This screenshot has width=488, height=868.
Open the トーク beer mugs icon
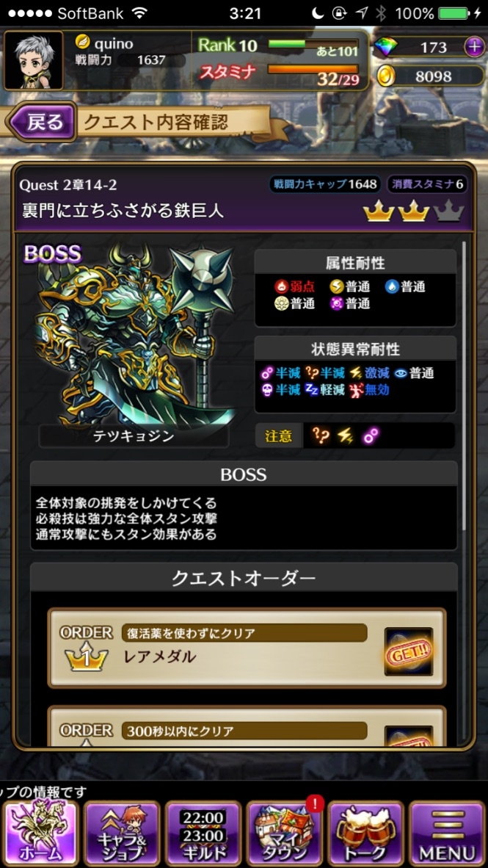(365, 833)
